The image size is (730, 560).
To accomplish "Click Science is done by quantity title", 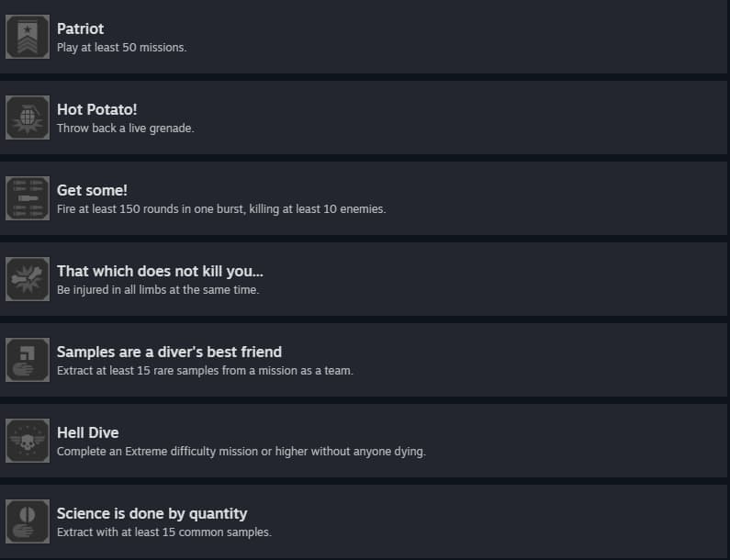I will click(x=152, y=513).
